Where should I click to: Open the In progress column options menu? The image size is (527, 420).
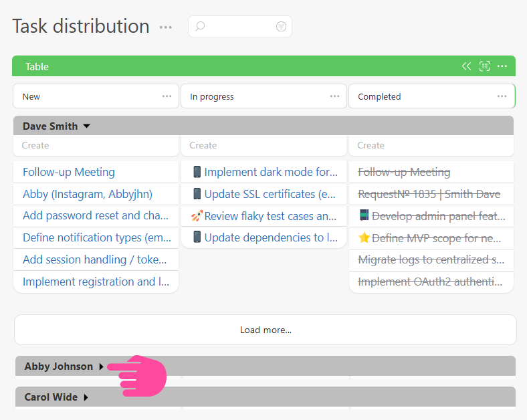(335, 96)
